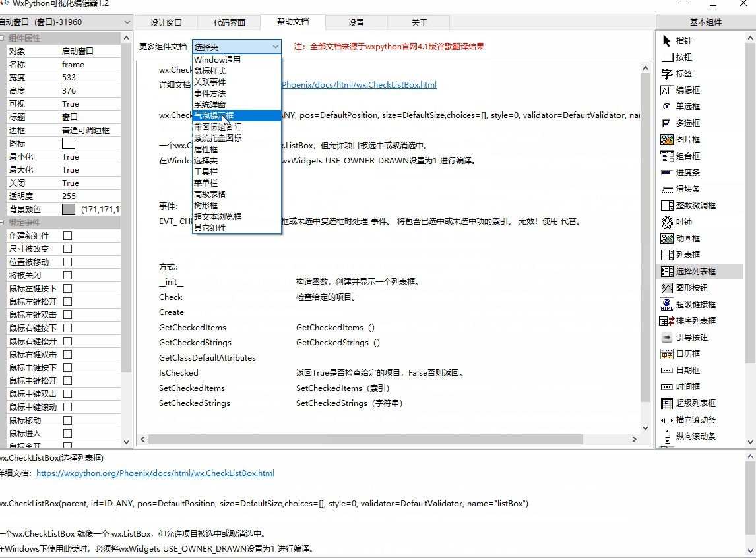Choose Window通用 from the docs list
Screen dimensions: 756x559
click(236, 60)
